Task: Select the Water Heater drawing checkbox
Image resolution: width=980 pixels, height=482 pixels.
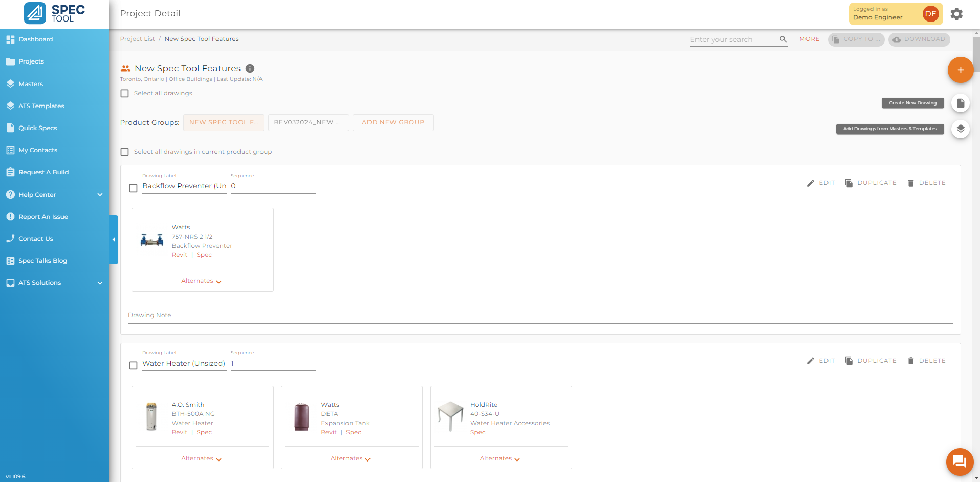Action: 133,365
